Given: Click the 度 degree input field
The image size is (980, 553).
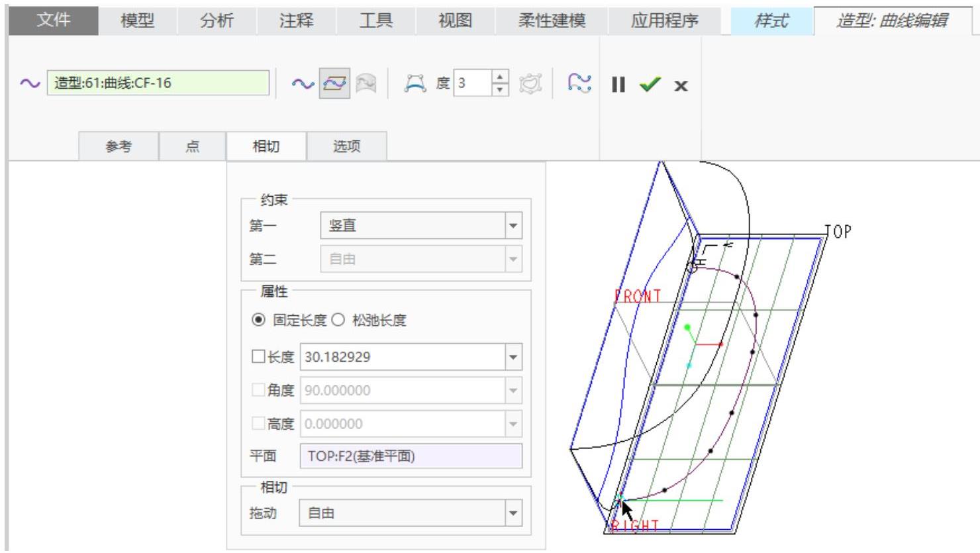Looking at the screenshot, I should pos(472,83).
